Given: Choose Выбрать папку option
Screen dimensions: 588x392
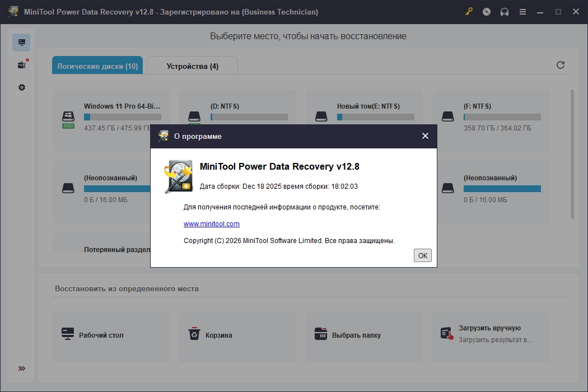Looking at the screenshot, I should [x=364, y=337].
